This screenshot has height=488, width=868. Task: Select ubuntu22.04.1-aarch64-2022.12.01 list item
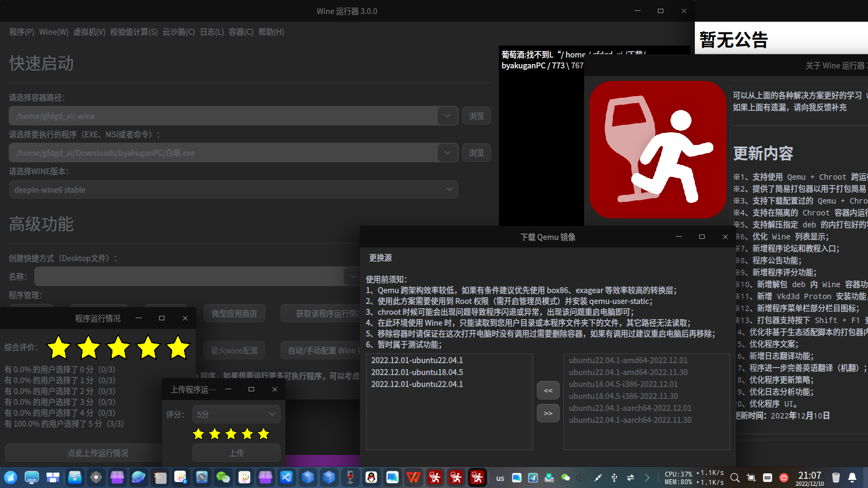tap(646, 408)
